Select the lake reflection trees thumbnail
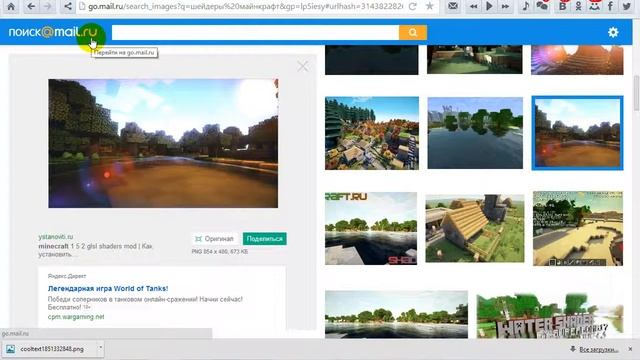640x360 pixels. tap(475, 133)
